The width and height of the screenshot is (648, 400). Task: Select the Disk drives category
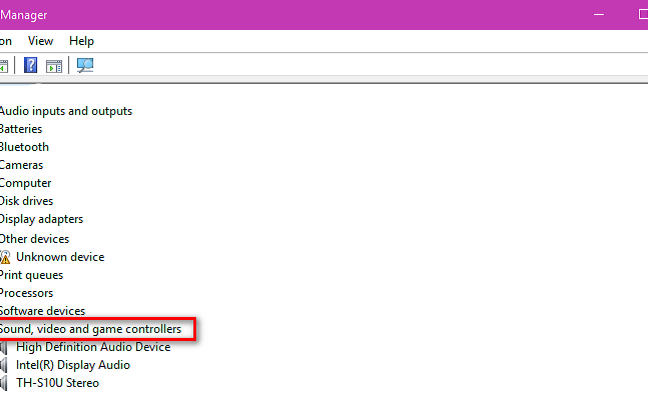pos(26,201)
